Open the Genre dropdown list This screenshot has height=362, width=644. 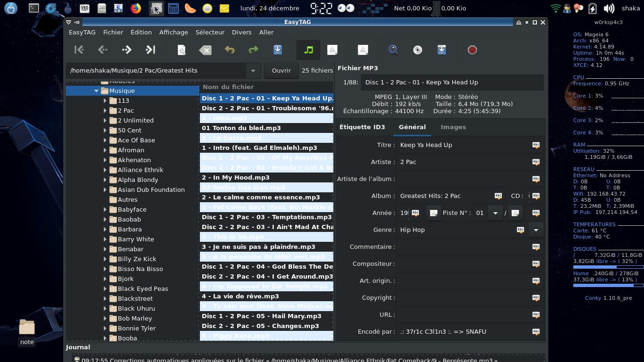click(536, 230)
